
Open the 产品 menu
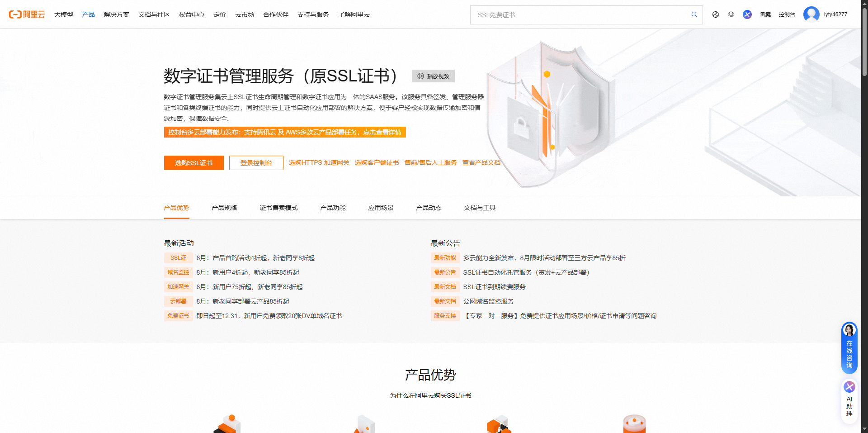tap(89, 14)
